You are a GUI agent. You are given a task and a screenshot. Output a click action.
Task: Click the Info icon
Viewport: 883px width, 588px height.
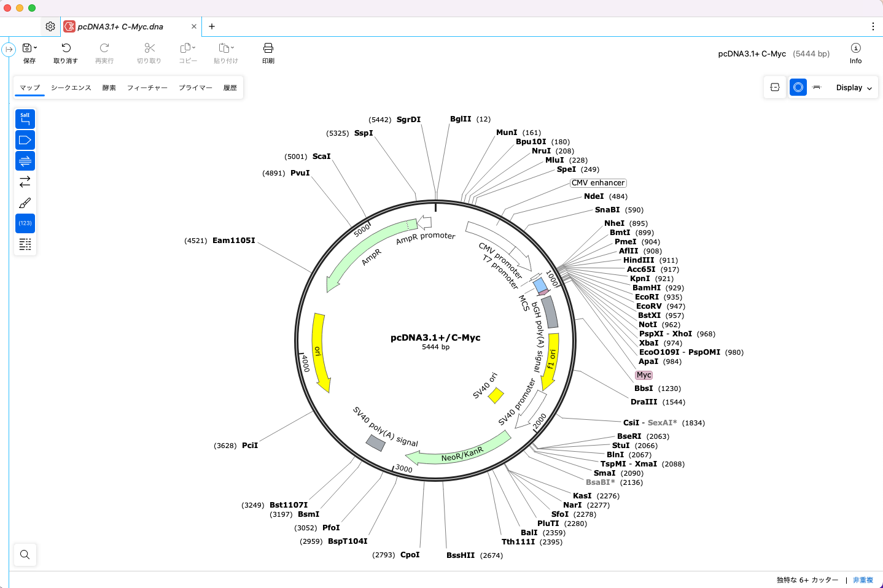click(x=855, y=53)
